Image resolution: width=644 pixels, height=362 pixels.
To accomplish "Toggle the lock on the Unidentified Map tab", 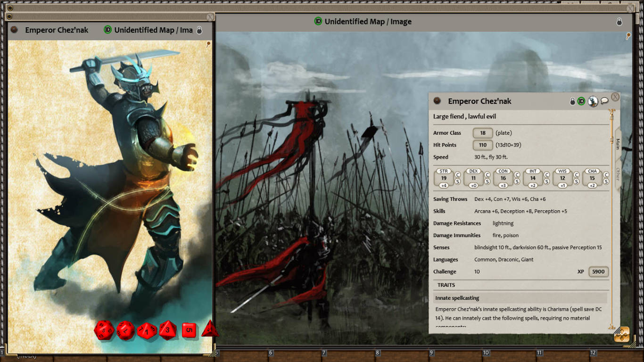I will (x=198, y=30).
